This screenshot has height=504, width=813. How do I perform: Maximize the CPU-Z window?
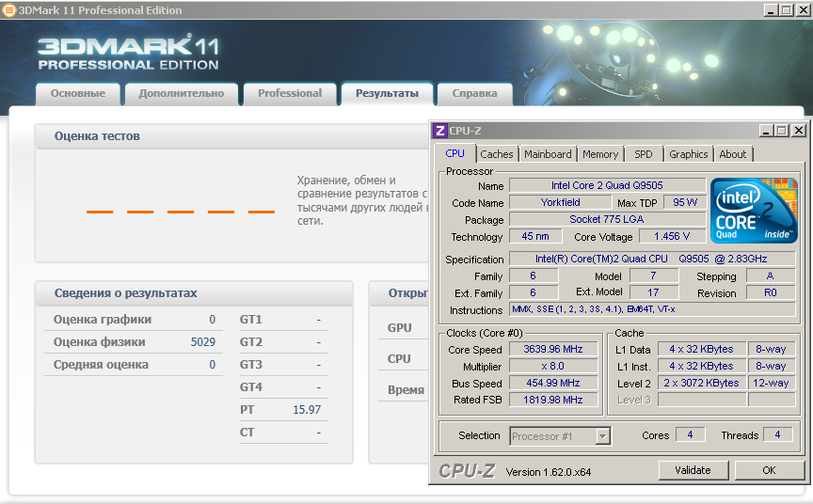tap(782, 131)
